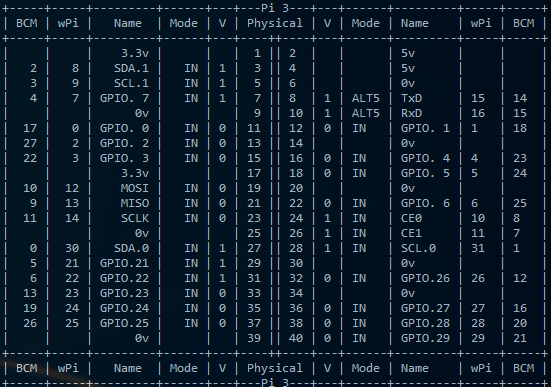Click the Pi 3 title at top
The image size is (551, 387).
coord(275,8)
